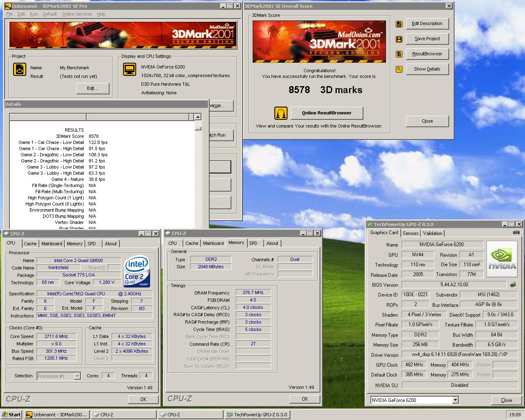The image size is (525, 420).
Task: Click the DRAM Frequency 376.7 MHz field
Action: 253,293
